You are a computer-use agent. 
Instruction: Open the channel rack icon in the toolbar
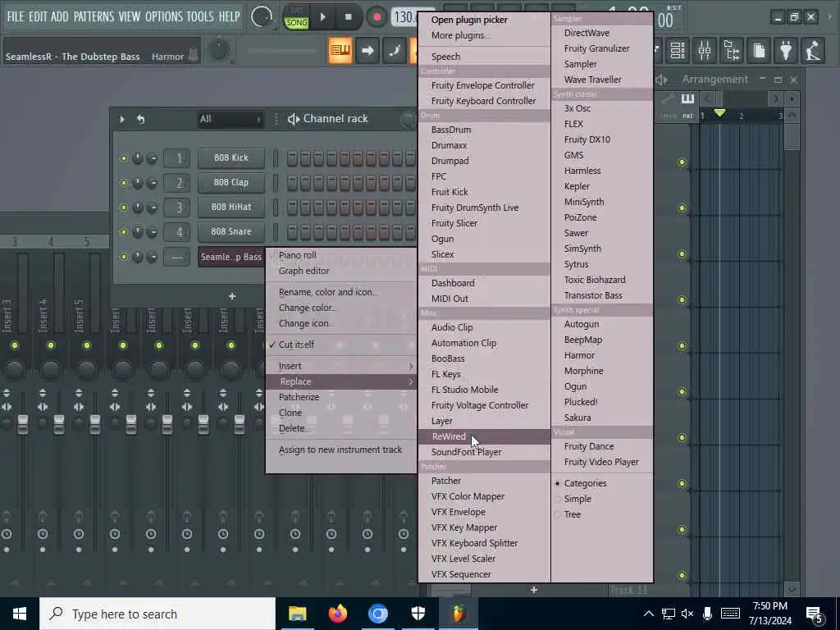(678, 51)
